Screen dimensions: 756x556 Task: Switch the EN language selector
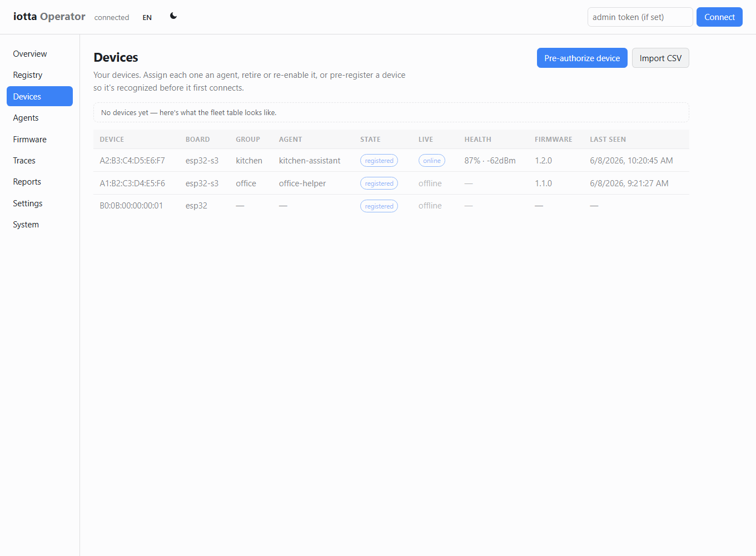pyautogui.click(x=147, y=17)
